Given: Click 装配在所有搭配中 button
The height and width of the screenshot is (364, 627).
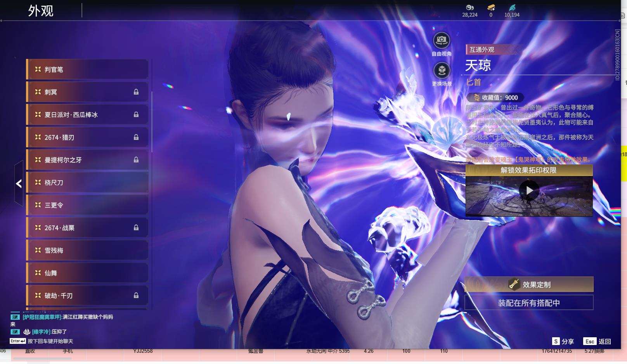Looking at the screenshot, I should pyautogui.click(x=529, y=303).
